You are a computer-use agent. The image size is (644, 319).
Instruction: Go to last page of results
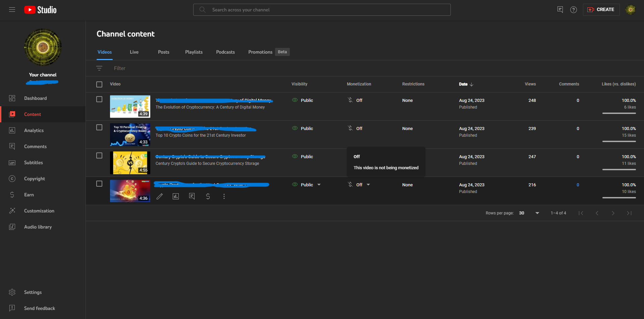click(629, 213)
